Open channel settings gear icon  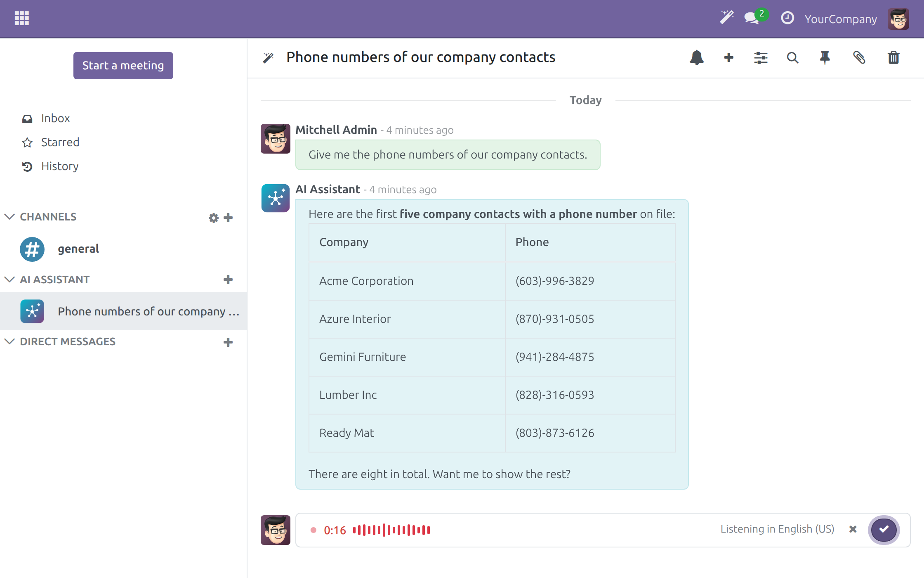[x=213, y=218]
